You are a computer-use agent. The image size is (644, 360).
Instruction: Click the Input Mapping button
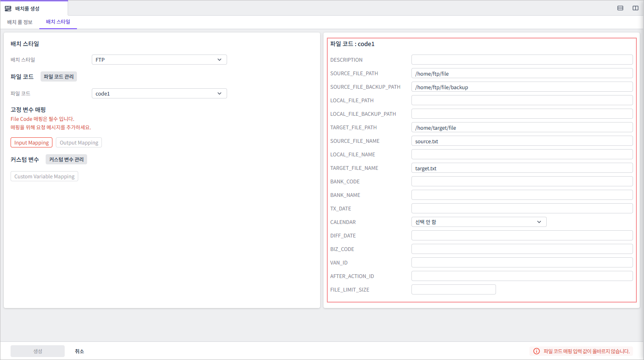31,142
